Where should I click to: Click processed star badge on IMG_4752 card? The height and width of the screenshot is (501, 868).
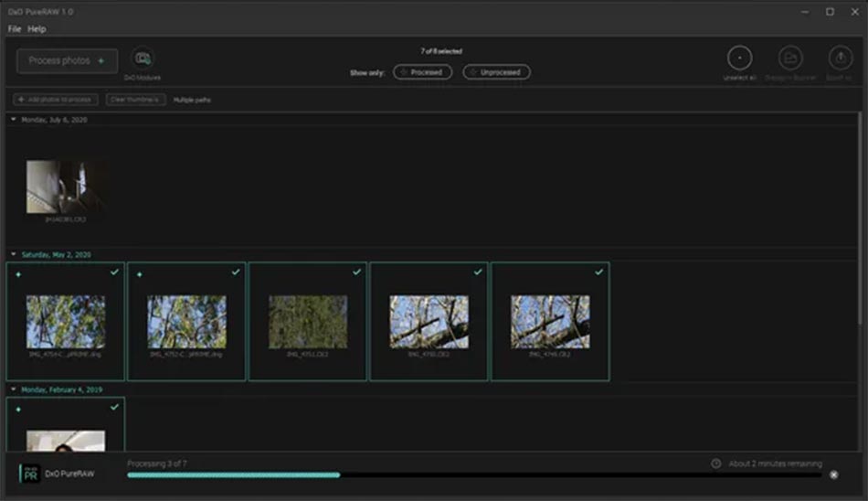(x=140, y=274)
